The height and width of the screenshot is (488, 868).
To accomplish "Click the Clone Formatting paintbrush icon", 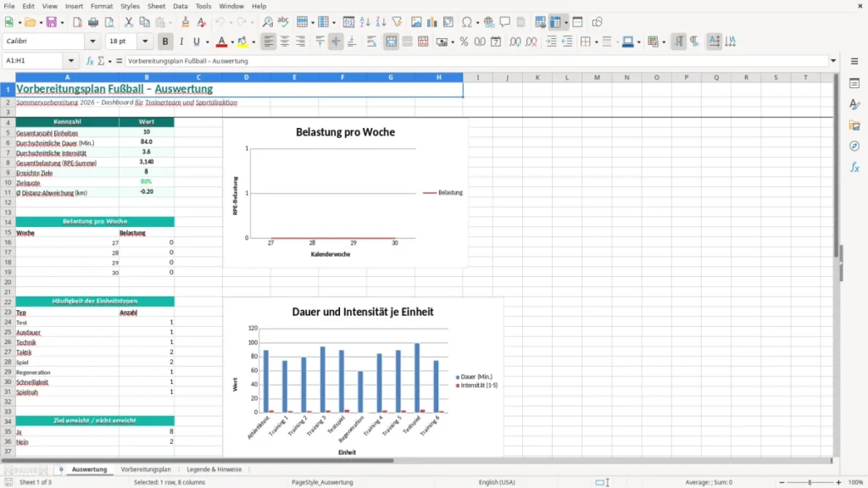I will tap(186, 22).
